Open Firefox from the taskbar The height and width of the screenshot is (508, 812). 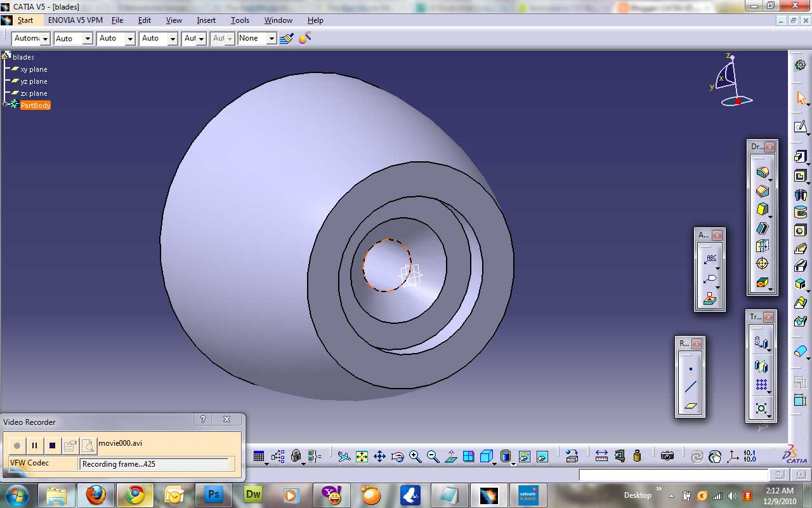[96, 495]
